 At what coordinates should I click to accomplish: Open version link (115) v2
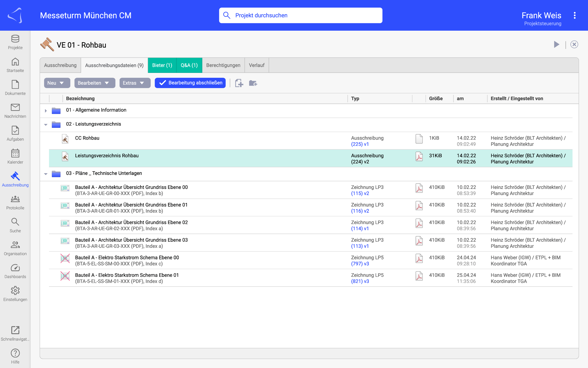click(x=360, y=193)
